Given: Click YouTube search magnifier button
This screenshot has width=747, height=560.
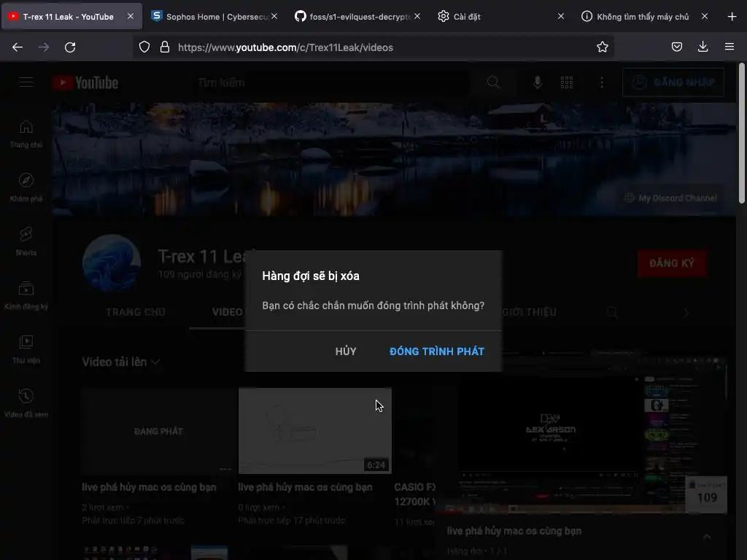Looking at the screenshot, I should [x=494, y=82].
